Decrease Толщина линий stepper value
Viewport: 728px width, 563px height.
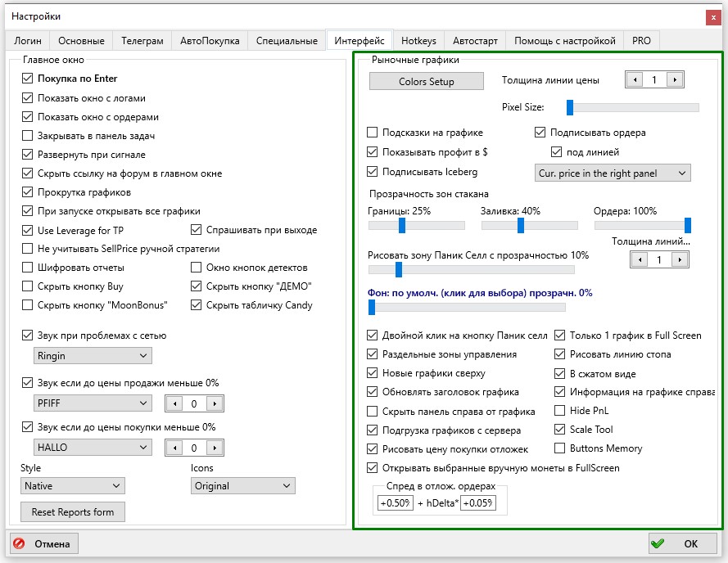click(x=640, y=259)
